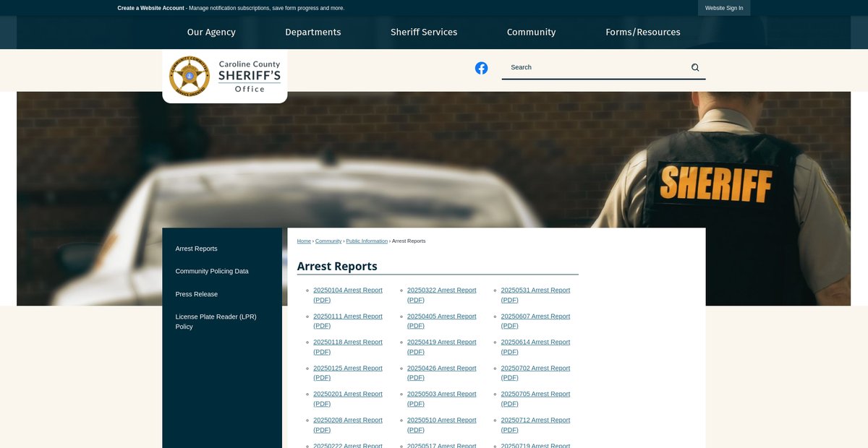868x448 pixels.
Task: Open the 20250405 Arrest Report PDF
Action: pos(442,321)
